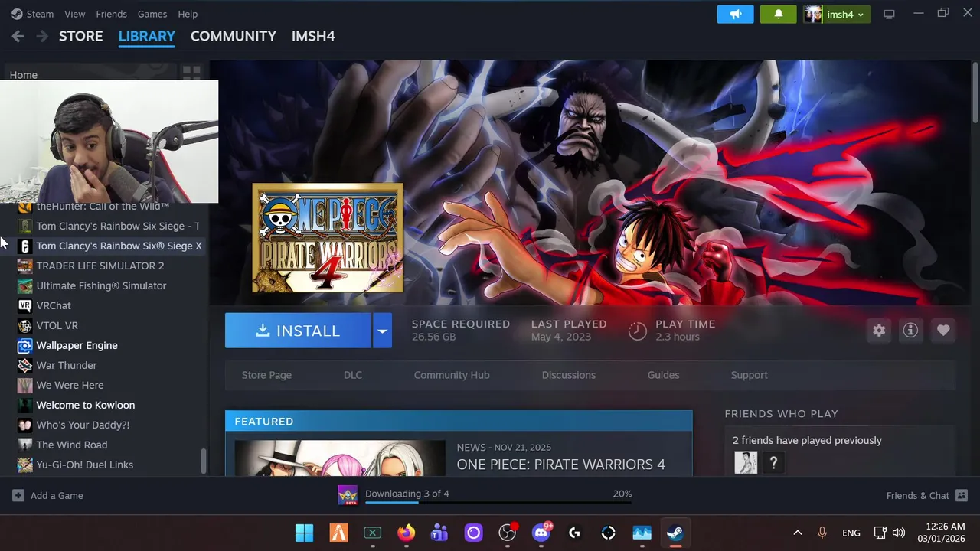Viewport: 980px width, 551px height.
Task: Open Steam from the taskbar
Action: coord(675,533)
